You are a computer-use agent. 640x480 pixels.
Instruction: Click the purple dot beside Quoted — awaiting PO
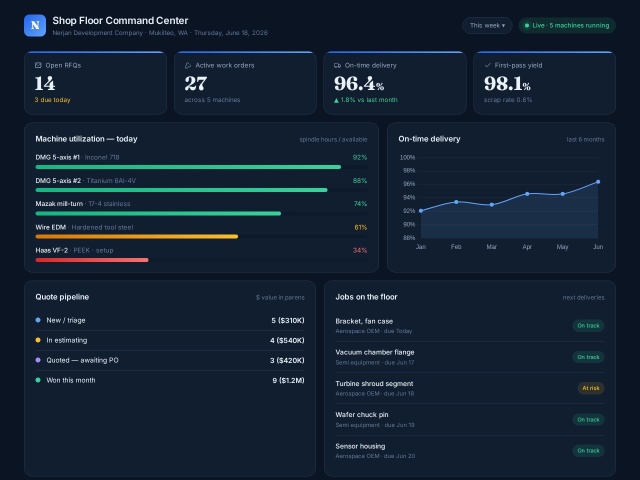38,360
